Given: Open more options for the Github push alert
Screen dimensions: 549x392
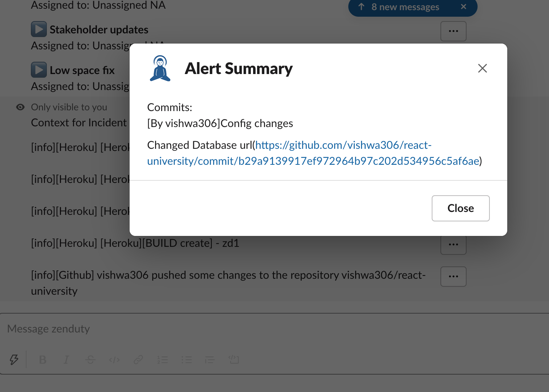Looking at the screenshot, I should [453, 277].
